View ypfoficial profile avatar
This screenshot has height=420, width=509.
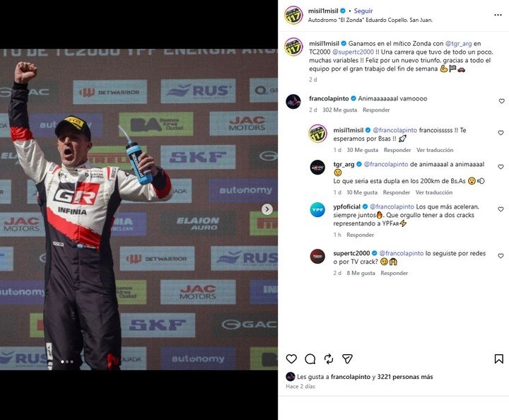(x=317, y=210)
